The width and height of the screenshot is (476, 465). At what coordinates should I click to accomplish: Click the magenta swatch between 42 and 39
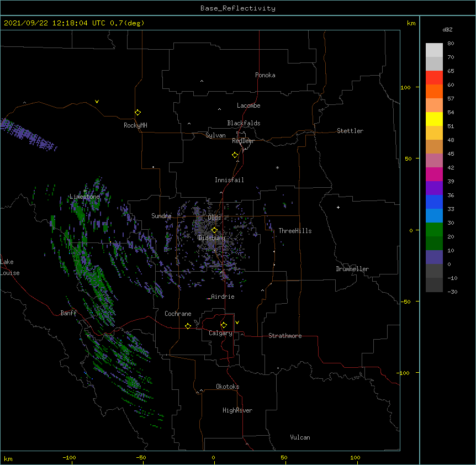(434, 174)
